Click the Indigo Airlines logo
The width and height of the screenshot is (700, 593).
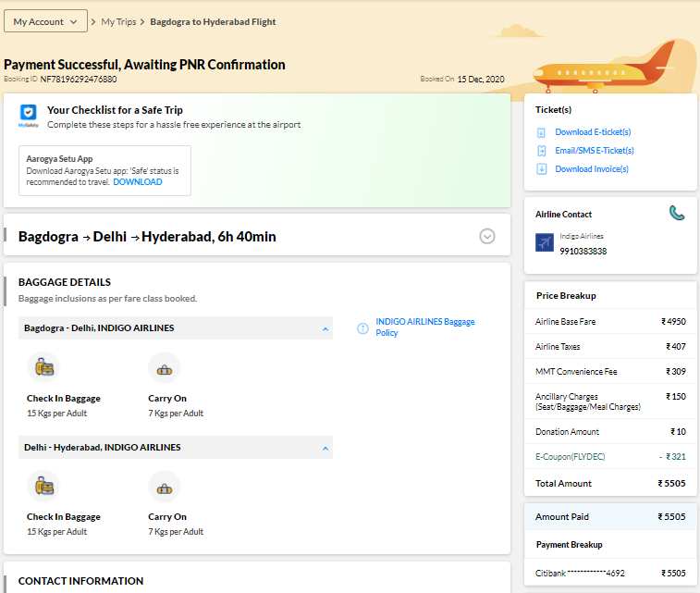coord(545,243)
